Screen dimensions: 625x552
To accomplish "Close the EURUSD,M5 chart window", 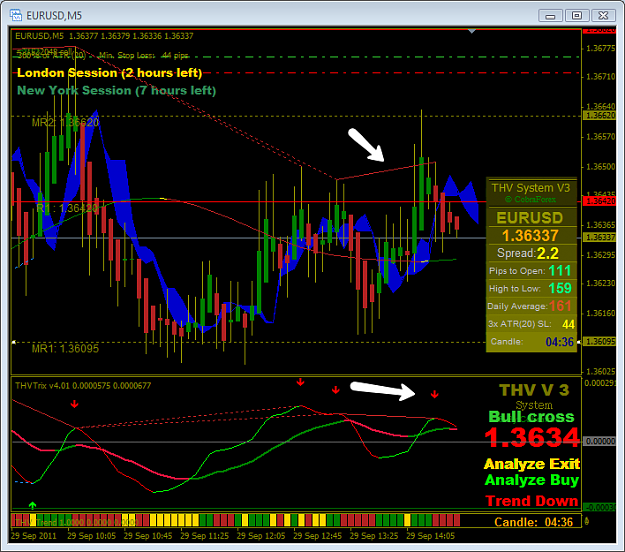I will click(x=603, y=16).
